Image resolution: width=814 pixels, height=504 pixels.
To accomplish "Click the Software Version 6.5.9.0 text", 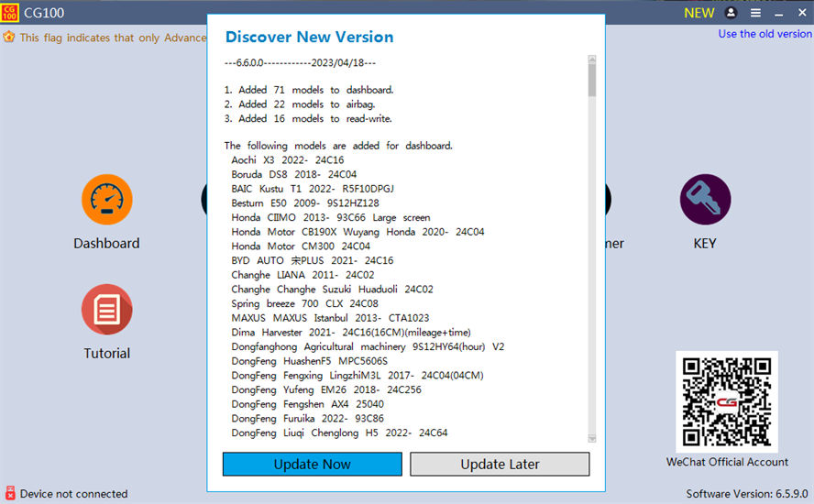I will pos(748,494).
